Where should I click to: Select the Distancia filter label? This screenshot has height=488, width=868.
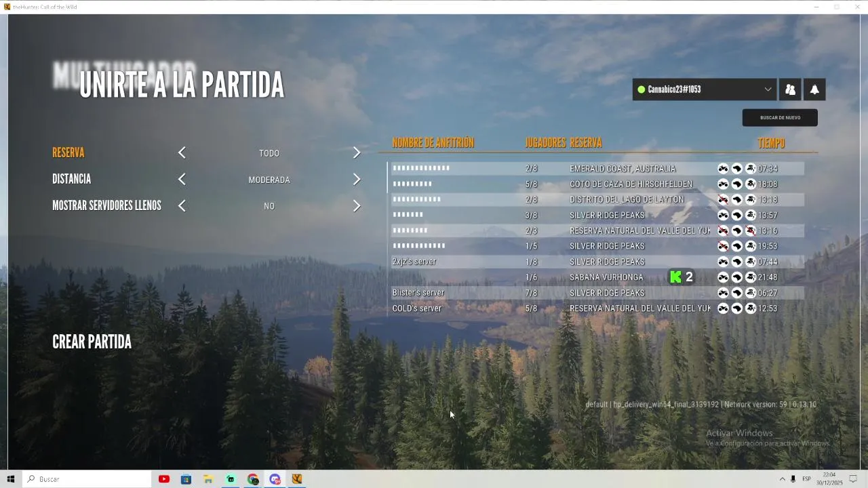pyautogui.click(x=71, y=180)
